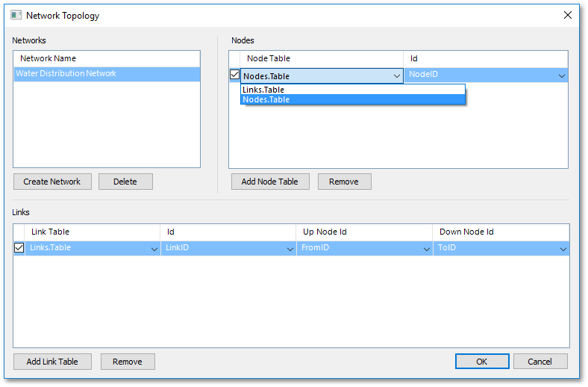This screenshot has width=588, height=387.
Task: Toggle the Links.Table row checkbox
Action: [19, 248]
